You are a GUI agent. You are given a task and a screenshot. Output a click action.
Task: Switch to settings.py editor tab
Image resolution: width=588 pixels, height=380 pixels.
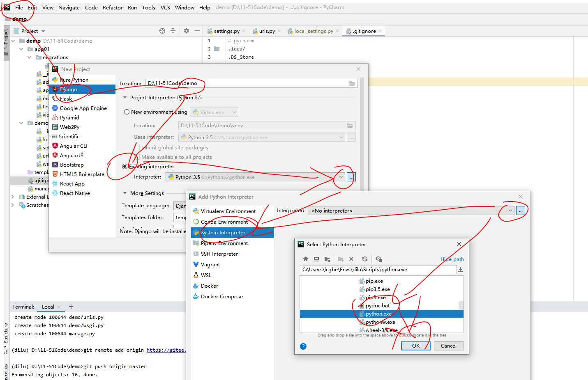tap(226, 31)
